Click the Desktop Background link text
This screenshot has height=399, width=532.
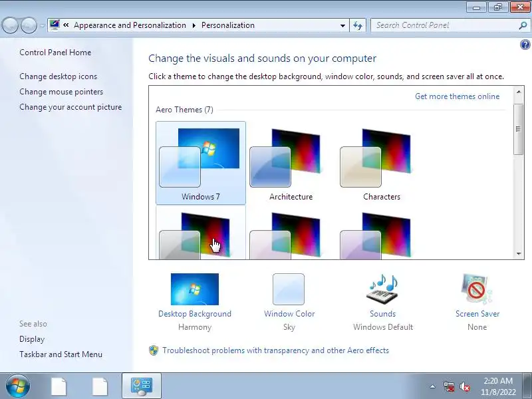[x=195, y=314]
